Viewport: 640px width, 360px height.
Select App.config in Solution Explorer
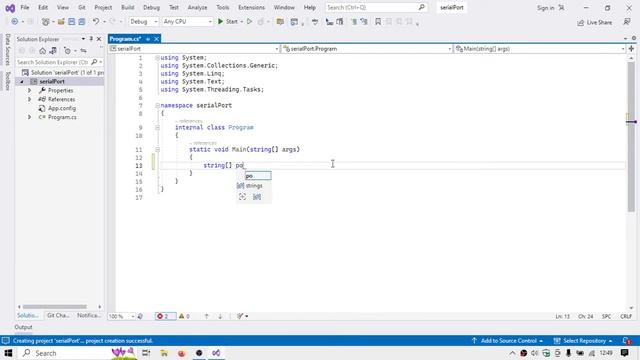click(x=62, y=108)
